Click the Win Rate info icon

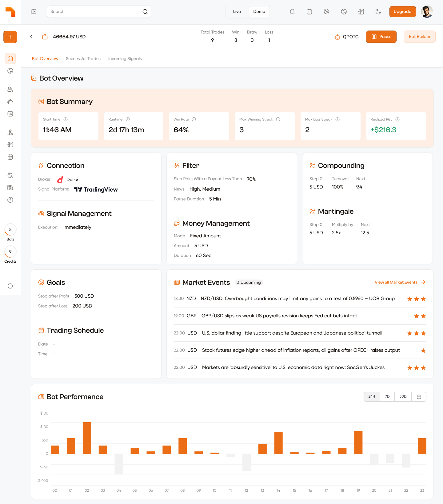tap(194, 119)
